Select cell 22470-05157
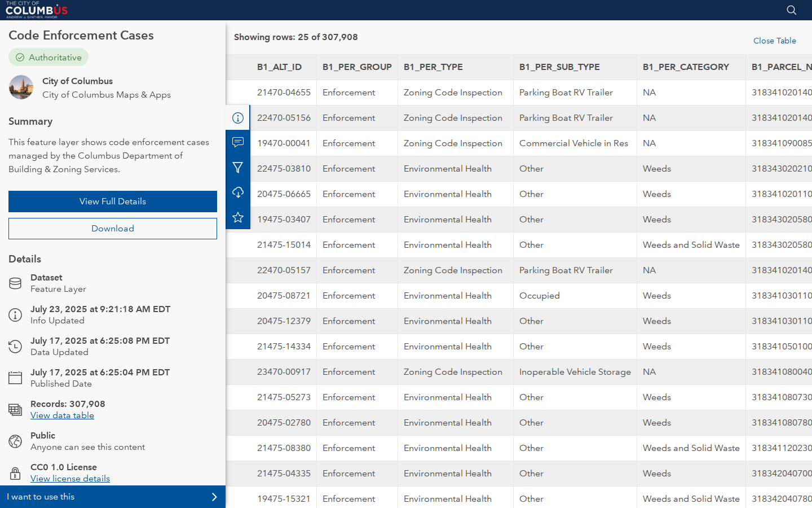Screen dimensions: 812x508 coord(284,270)
